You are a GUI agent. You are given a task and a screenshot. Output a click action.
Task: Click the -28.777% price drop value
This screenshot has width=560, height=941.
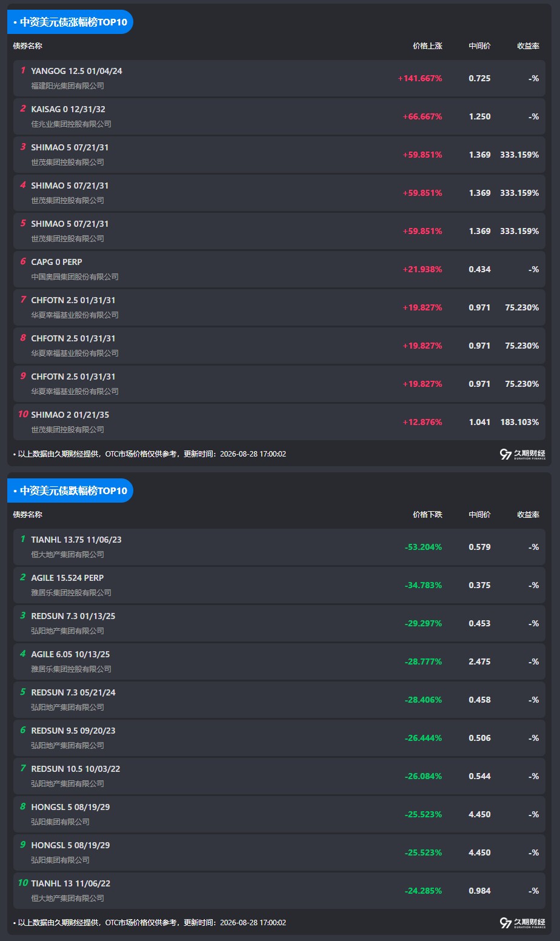coord(424,661)
